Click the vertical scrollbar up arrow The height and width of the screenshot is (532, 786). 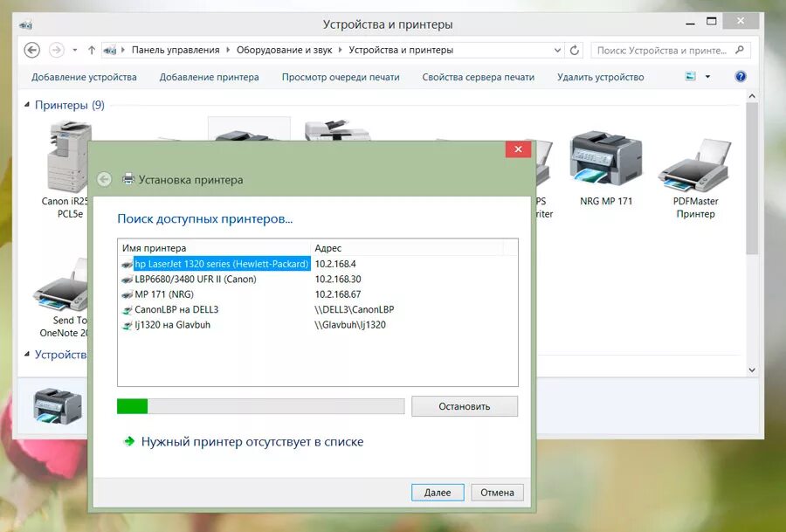[751, 96]
